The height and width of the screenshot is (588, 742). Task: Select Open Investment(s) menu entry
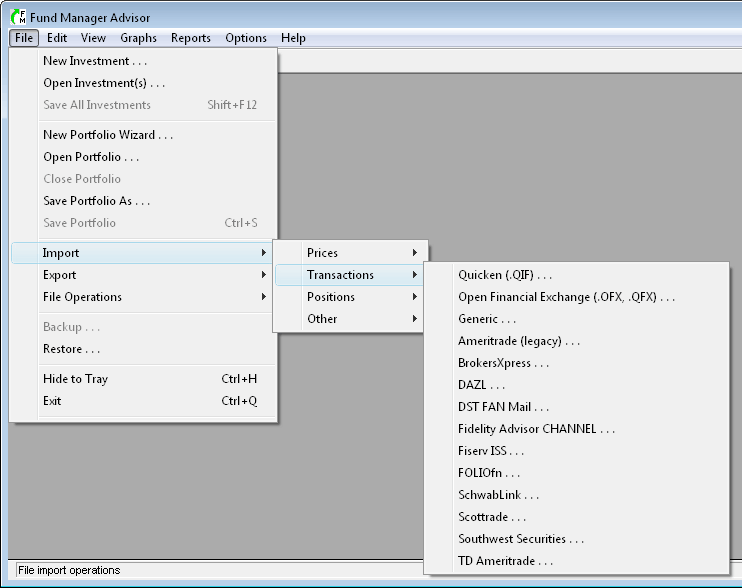[143, 83]
